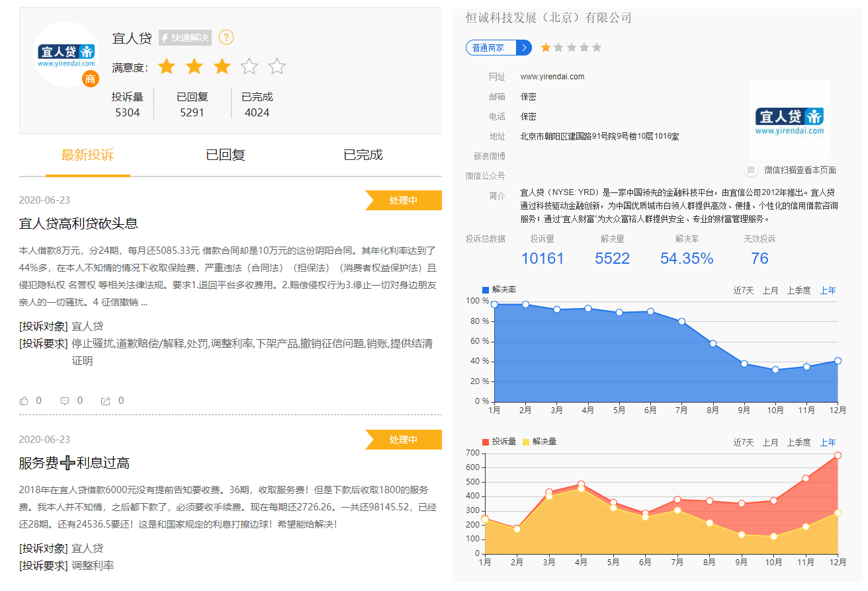This screenshot has height=591, width=868.
Task: Click the orange 商 merchant badge
Action: (x=91, y=79)
